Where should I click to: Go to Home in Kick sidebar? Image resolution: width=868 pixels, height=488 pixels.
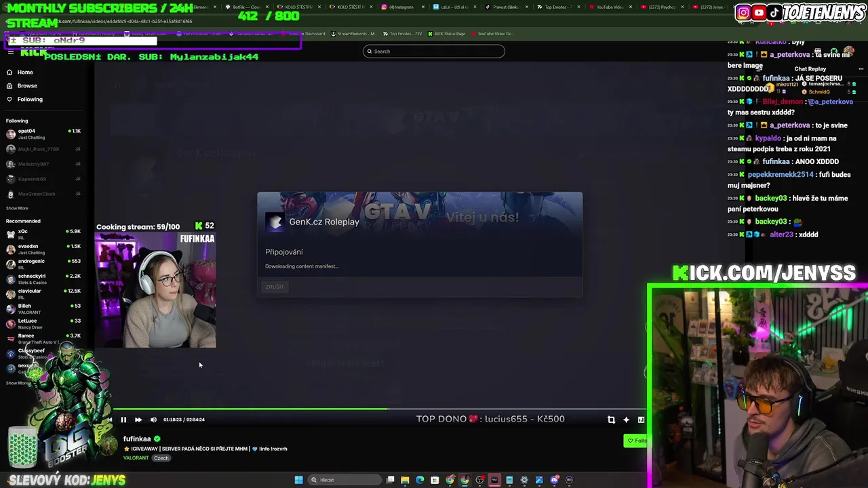[x=25, y=73]
